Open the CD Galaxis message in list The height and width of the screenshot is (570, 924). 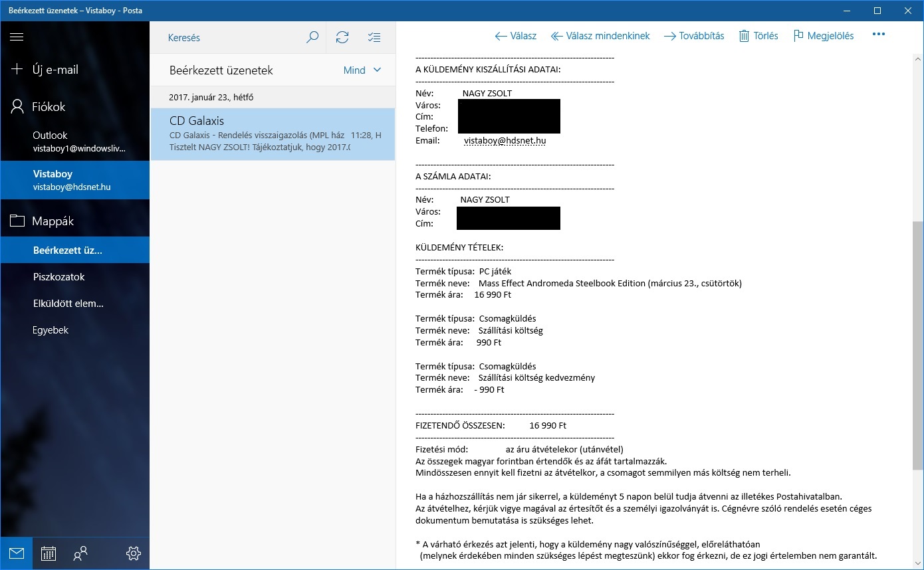pyautogui.click(x=273, y=134)
